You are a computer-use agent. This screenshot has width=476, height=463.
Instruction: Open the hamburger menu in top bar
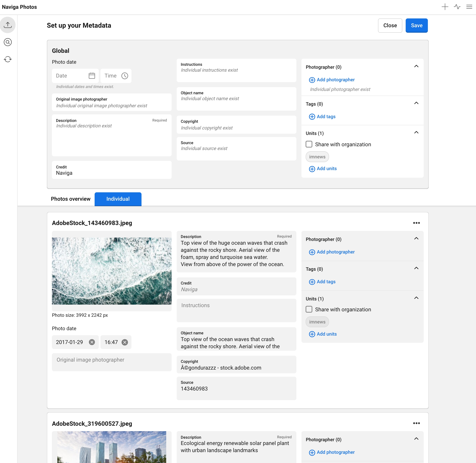click(x=469, y=7)
